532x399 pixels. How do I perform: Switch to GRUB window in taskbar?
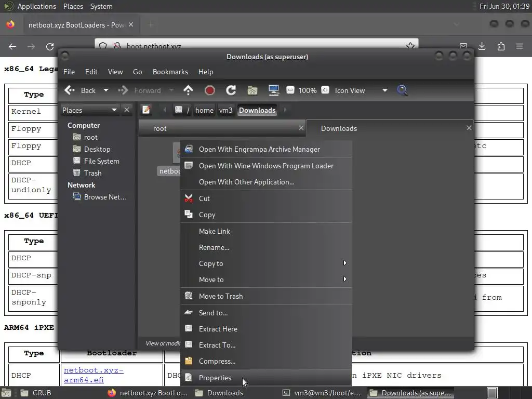point(36,393)
